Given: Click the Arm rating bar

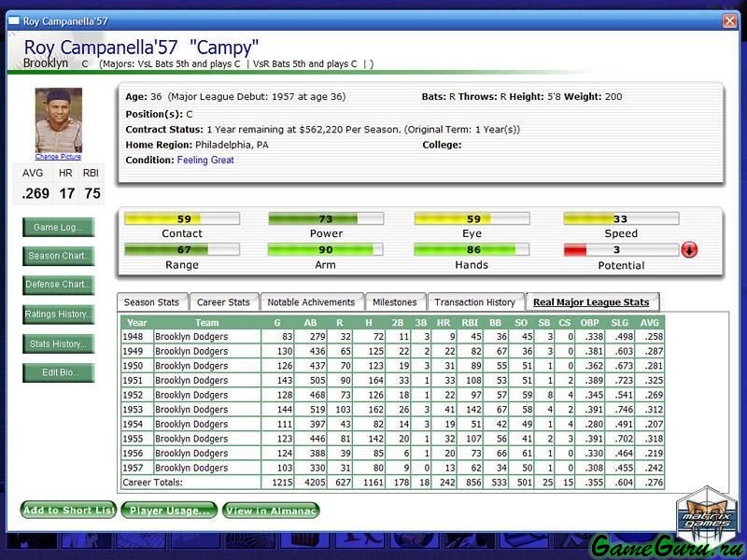Looking at the screenshot, I should click(x=325, y=249).
